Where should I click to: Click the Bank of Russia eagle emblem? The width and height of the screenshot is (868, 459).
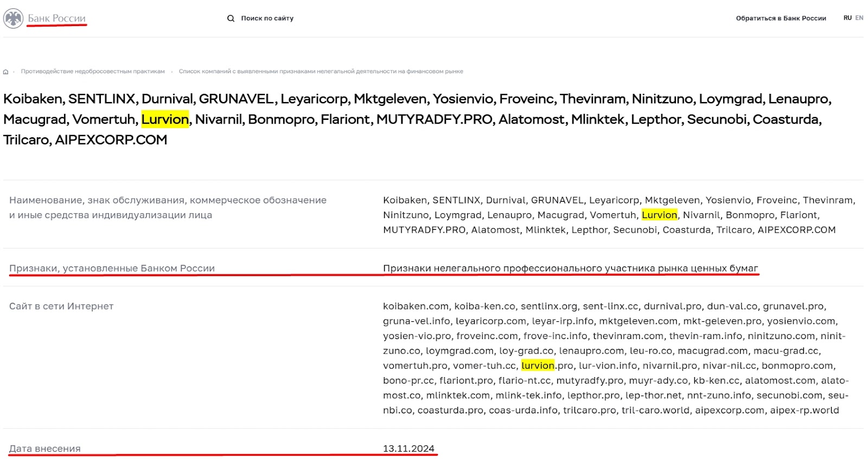[13, 18]
